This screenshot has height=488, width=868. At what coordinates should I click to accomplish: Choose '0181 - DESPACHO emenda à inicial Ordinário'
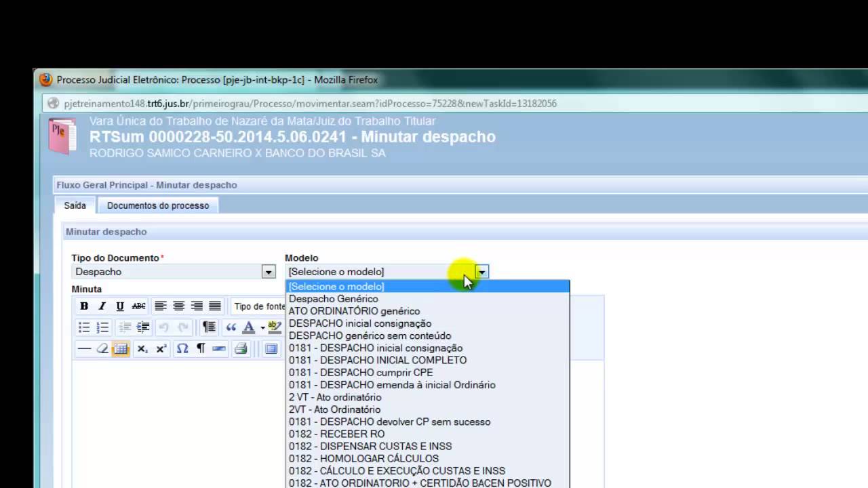point(428,384)
